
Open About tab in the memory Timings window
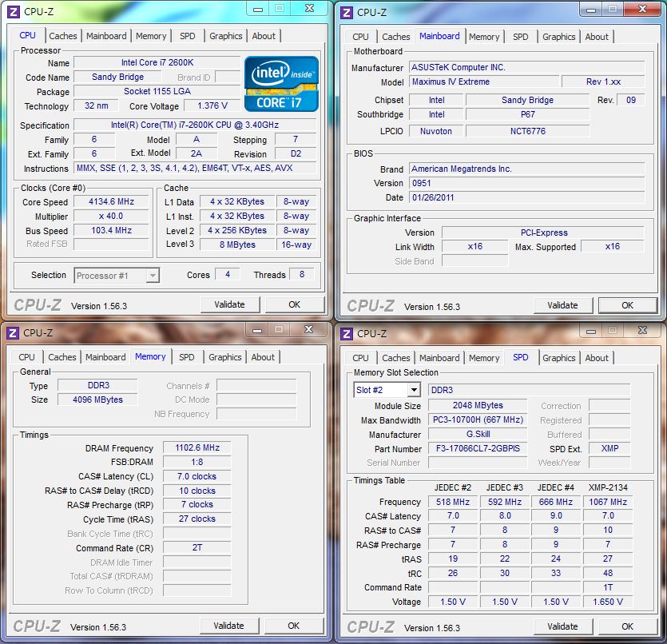click(263, 357)
